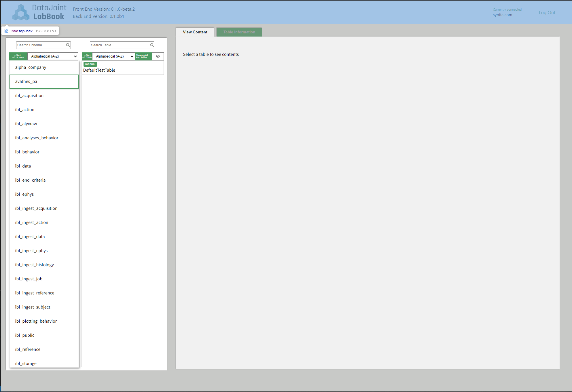Select the ibl_ingest_action schema
The width and height of the screenshot is (572, 392).
click(44, 222)
